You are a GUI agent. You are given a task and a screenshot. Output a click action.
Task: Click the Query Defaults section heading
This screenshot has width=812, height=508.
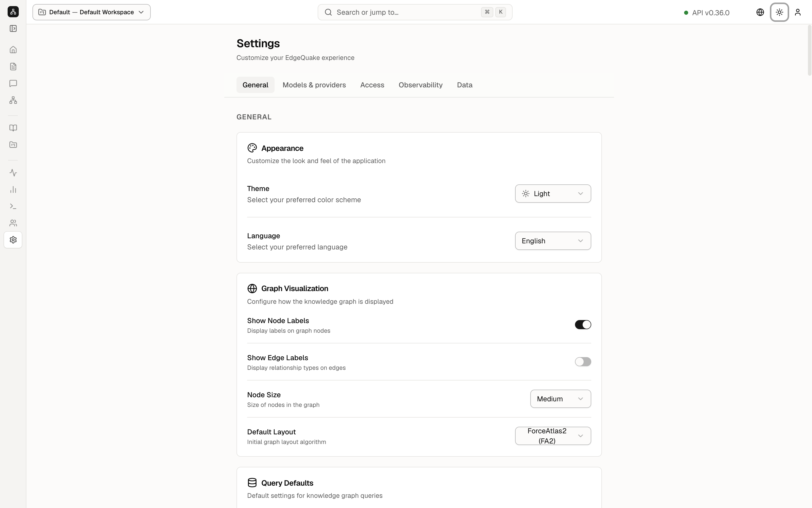pyautogui.click(x=287, y=483)
